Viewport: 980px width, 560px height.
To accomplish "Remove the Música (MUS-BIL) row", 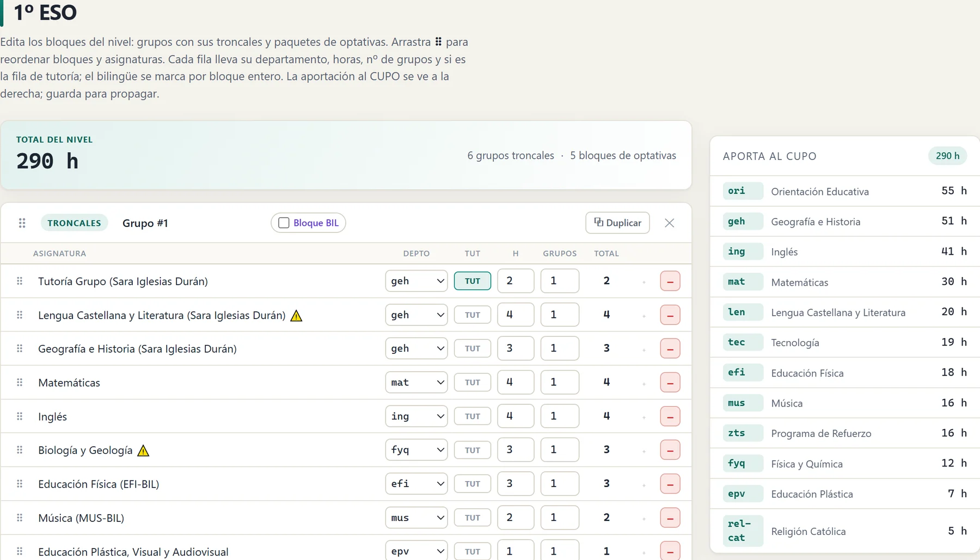I will coord(670,518).
